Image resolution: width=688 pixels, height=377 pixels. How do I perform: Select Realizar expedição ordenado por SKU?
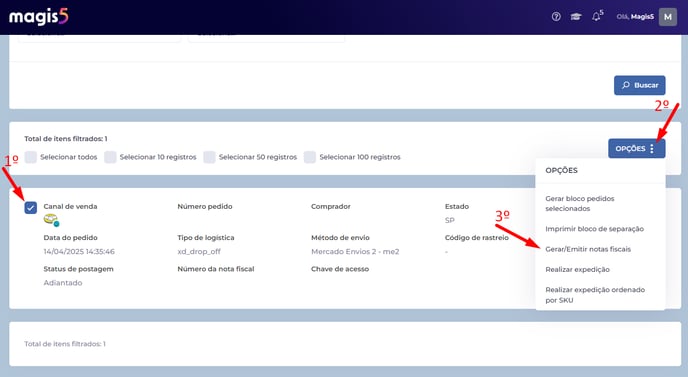tap(595, 294)
